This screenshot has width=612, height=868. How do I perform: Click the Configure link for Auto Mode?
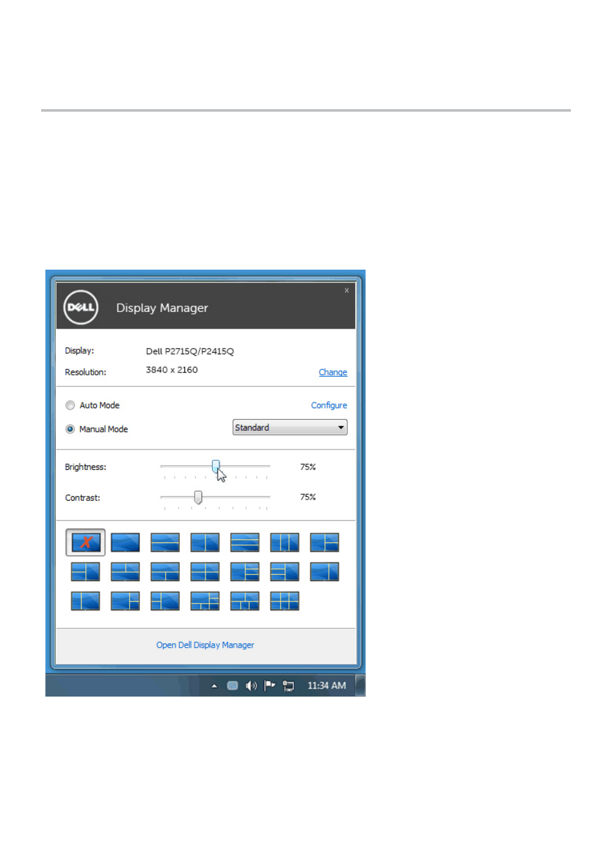329,405
